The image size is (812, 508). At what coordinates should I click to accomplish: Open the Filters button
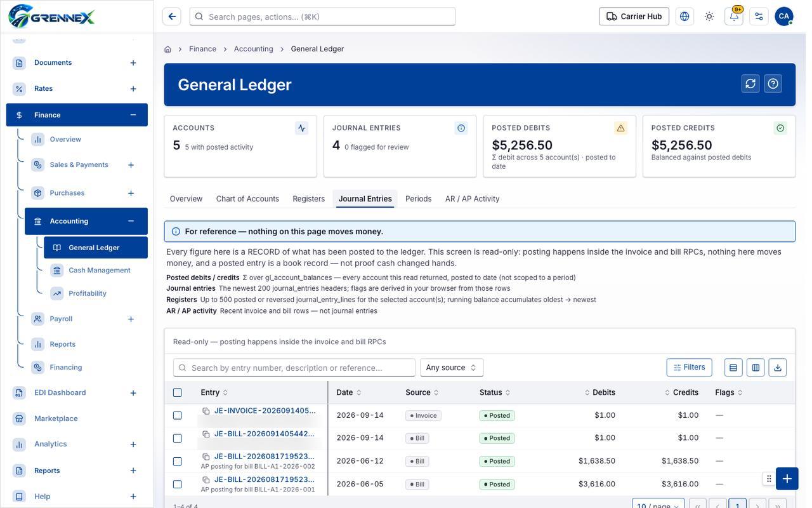[689, 367]
